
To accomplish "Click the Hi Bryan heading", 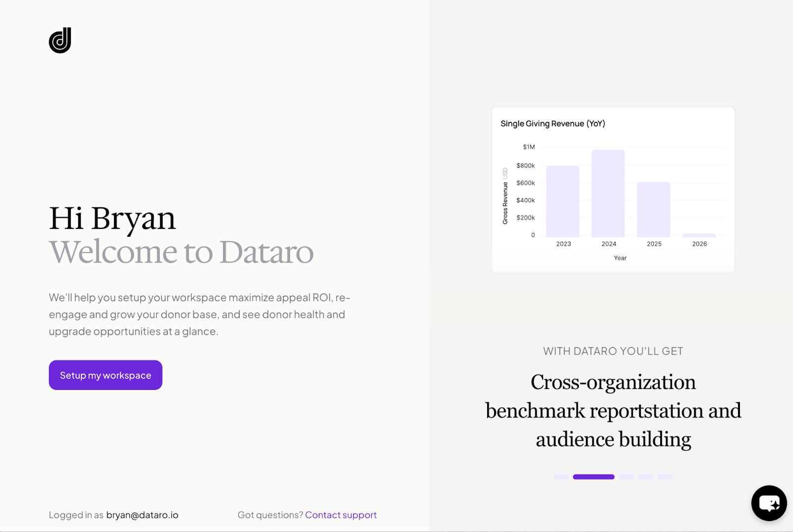I will click(113, 218).
